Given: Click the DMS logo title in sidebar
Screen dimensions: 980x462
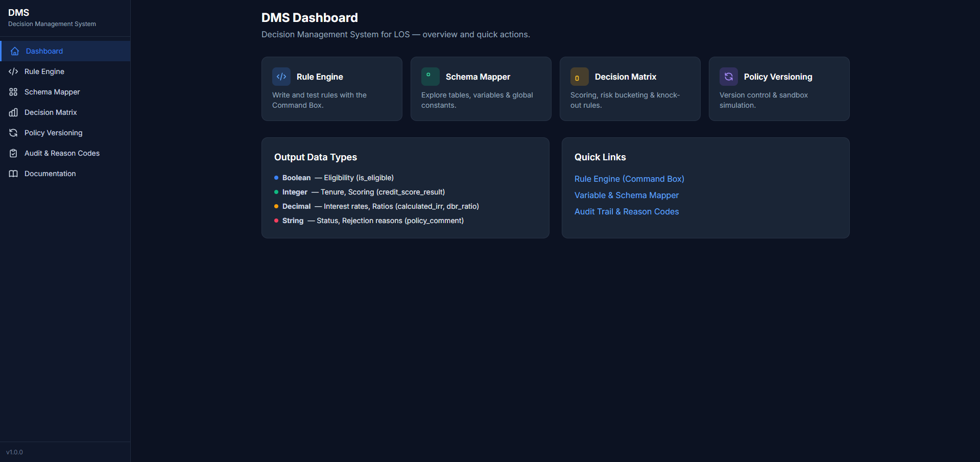Looking at the screenshot, I should (x=19, y=13).
